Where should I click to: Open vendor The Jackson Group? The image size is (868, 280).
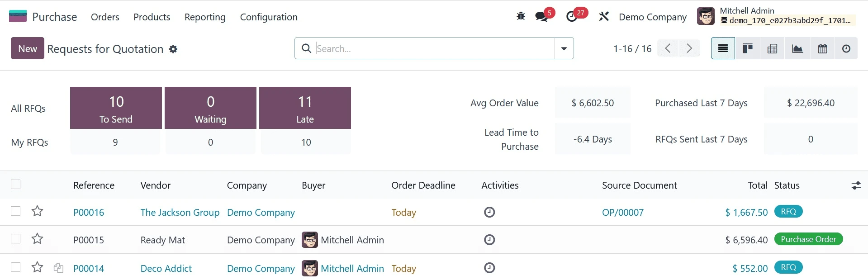tap(180, 213)
